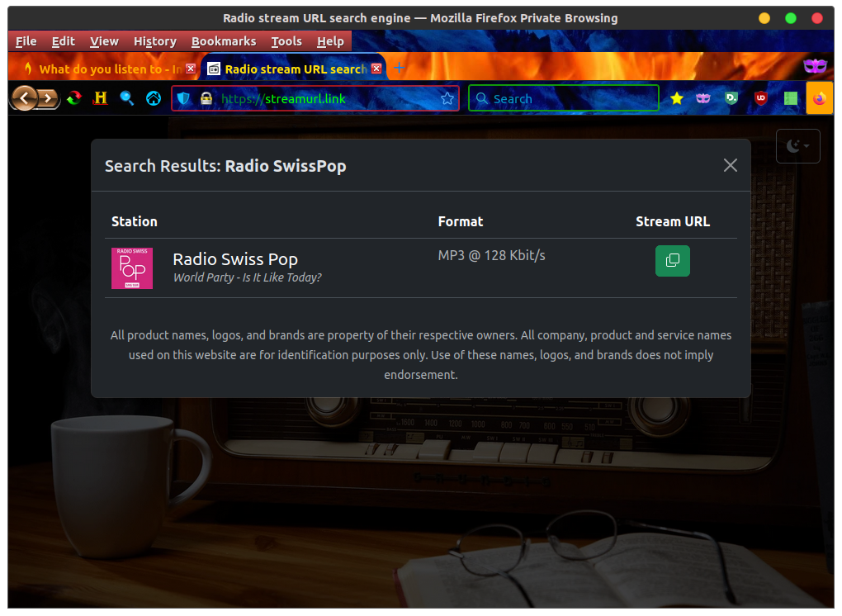The height and width of the screenshot is (616, 842).
Task: Click the Stream URL column header
Action: click(x=672, y=221)
